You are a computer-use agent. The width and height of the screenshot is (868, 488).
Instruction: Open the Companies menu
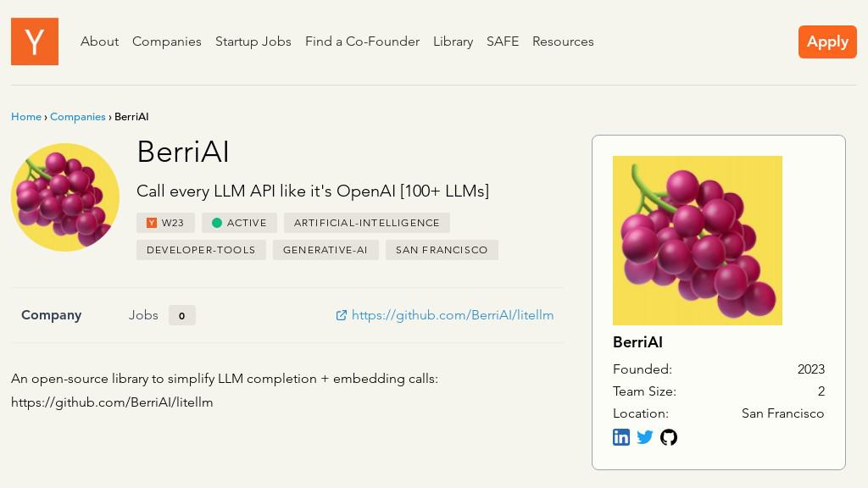click(x=167, y=42)
